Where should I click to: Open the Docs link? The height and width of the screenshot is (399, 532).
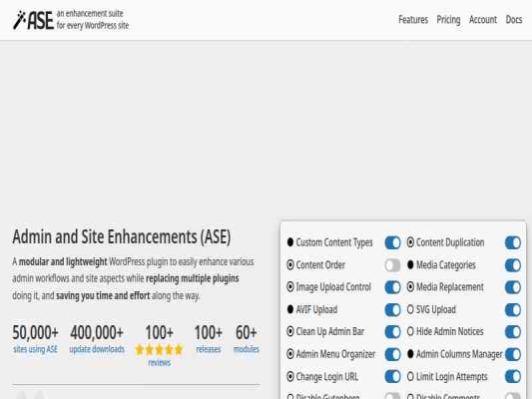(514, 20)
